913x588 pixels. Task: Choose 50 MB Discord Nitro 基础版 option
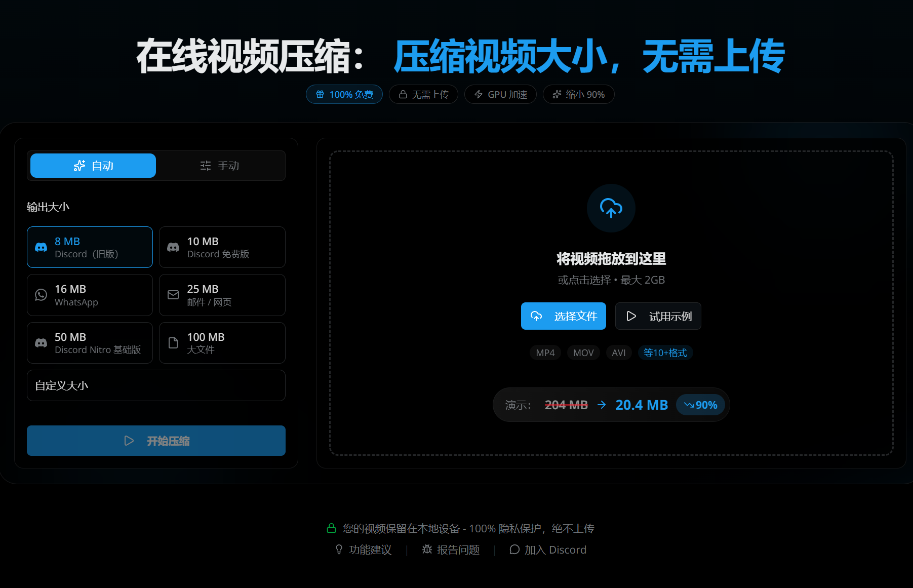point(90,343)
